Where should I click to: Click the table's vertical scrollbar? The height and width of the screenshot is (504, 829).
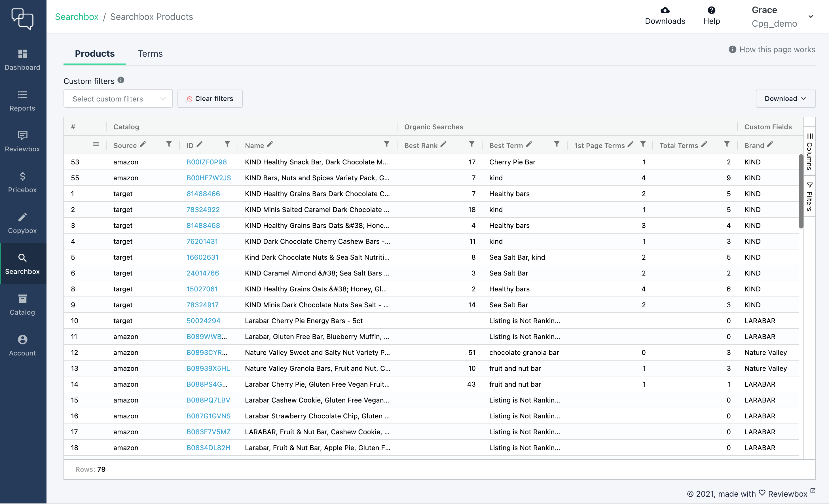(x=801, y=192)
